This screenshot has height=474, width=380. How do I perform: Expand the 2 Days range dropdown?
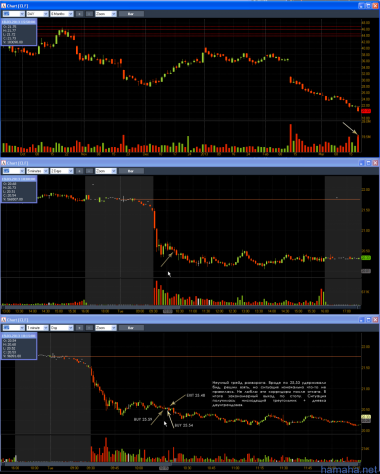pyautogui.click(x=62, y=171)
